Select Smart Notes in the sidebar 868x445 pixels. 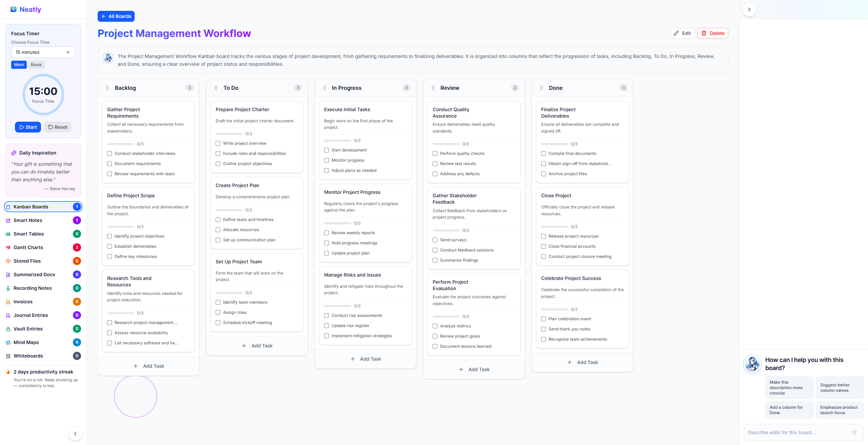(28, 220)
